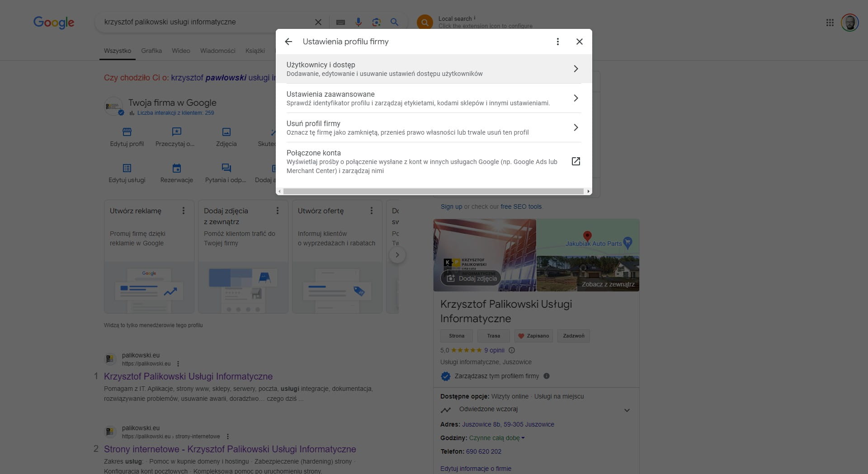The height and width of the screenshot is (474, 868).
Task: Open Użytkownicy i dostęp settings
Action: 433,69
